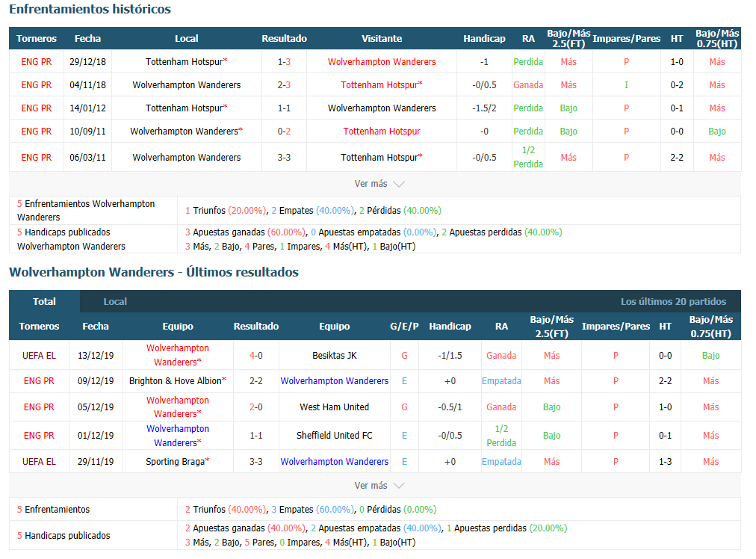The image size is (756, 559).
Task: Open ENG PR tournament link dated 29/12/18
Action: (36, 62)
